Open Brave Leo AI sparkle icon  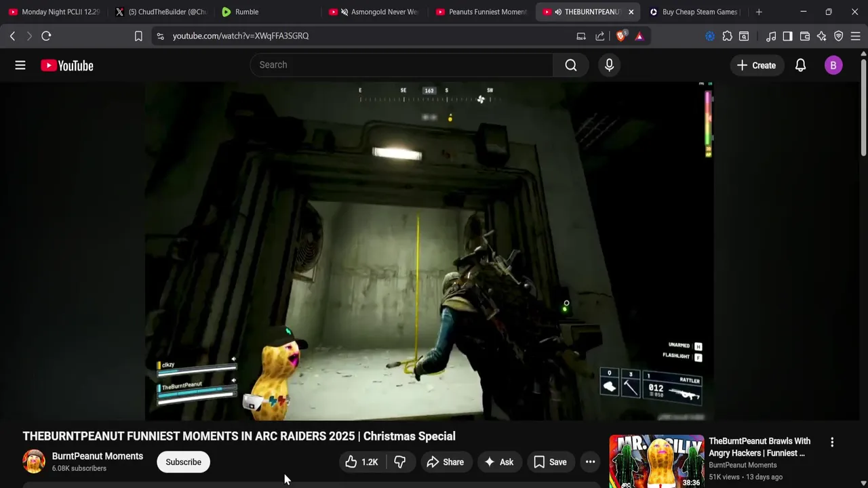click(822, 36)
